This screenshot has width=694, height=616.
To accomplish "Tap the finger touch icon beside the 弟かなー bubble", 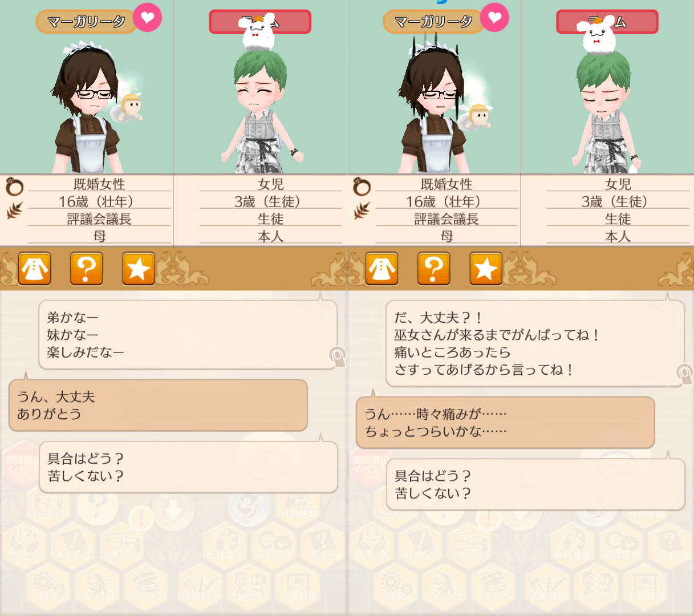I will coord(338,356).
